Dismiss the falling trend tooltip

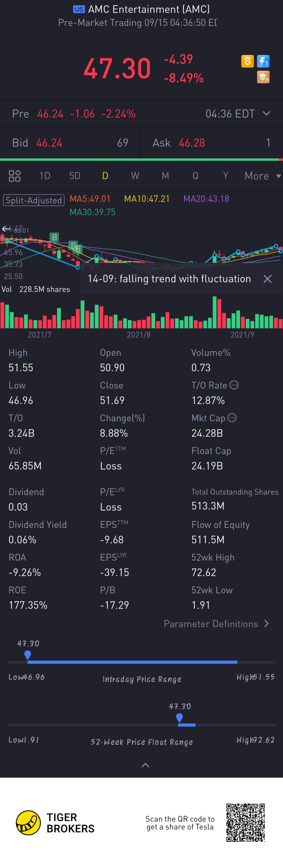tap(268, 279)
